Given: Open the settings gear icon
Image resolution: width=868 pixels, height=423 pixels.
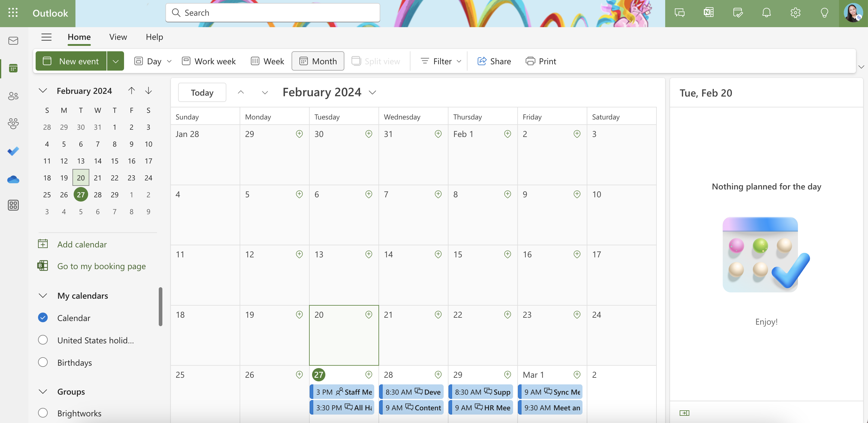Looking at the screenshot, I should pyautogui.click(x=795, y=13).
